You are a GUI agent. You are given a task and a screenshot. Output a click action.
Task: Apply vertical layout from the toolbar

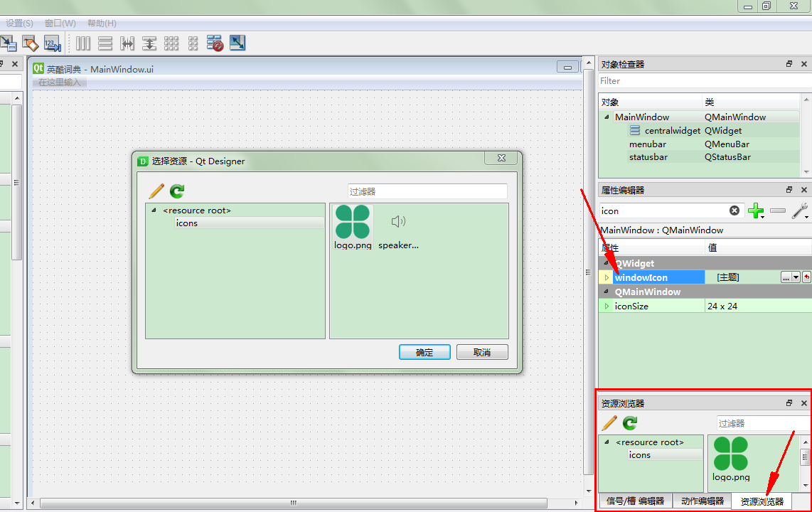(x=105, y=43)
